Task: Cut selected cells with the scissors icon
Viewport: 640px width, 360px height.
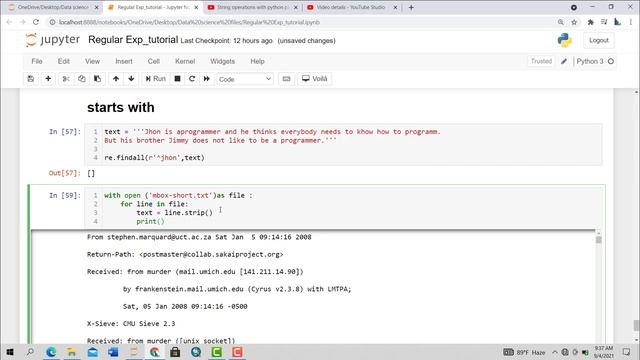Action: (66, 79)
